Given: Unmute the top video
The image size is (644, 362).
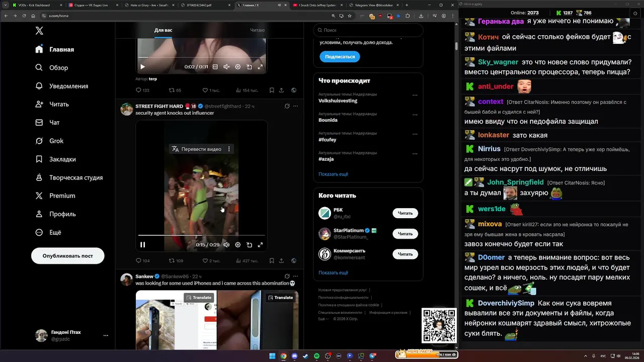Looking at the screenshot, I should [x=226, y=67].
